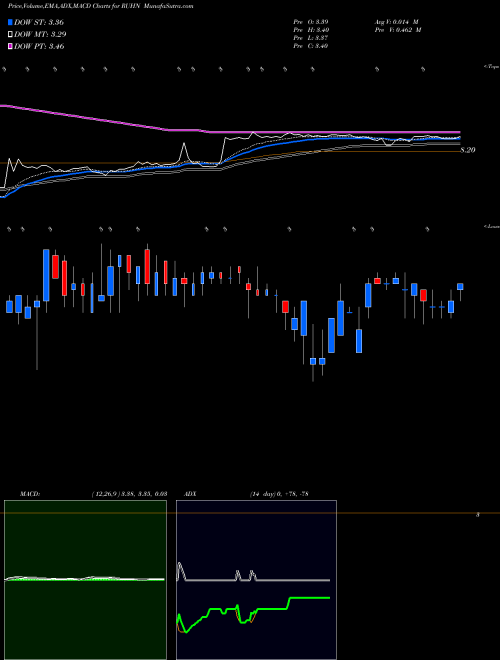The width and height of the screenshot is (500, 660).
Task: Click the chart title mentioning MunafaSutra.com
Action: tap(101, 6)
